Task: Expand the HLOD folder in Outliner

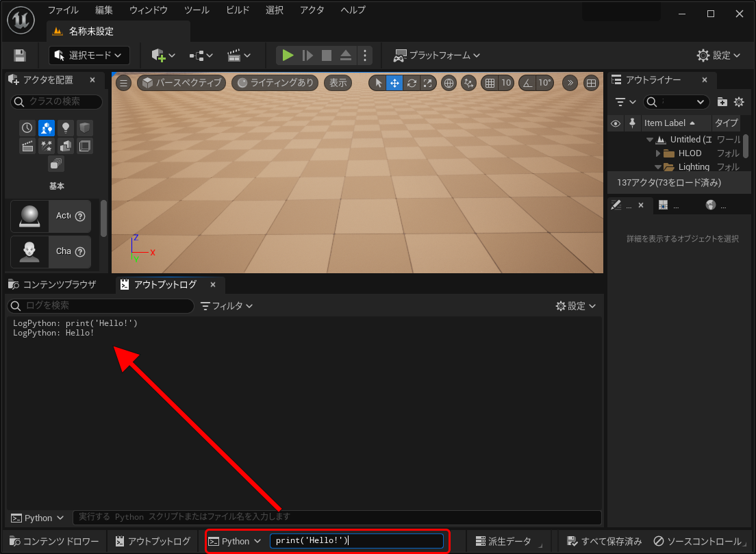Action: [x=658, y=153]
